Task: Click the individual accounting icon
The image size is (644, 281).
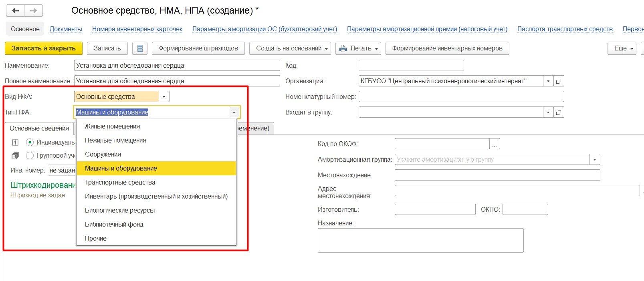Action: click(x=15, y=143)
